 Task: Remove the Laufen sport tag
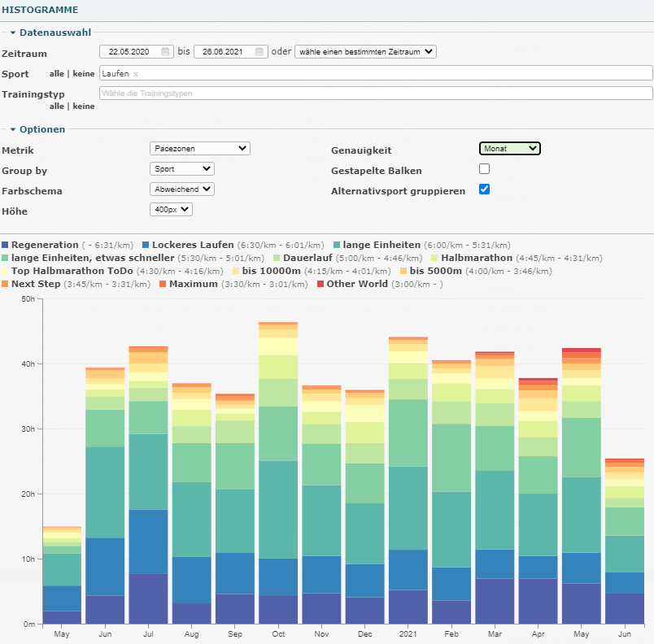(x=136, y=74)
